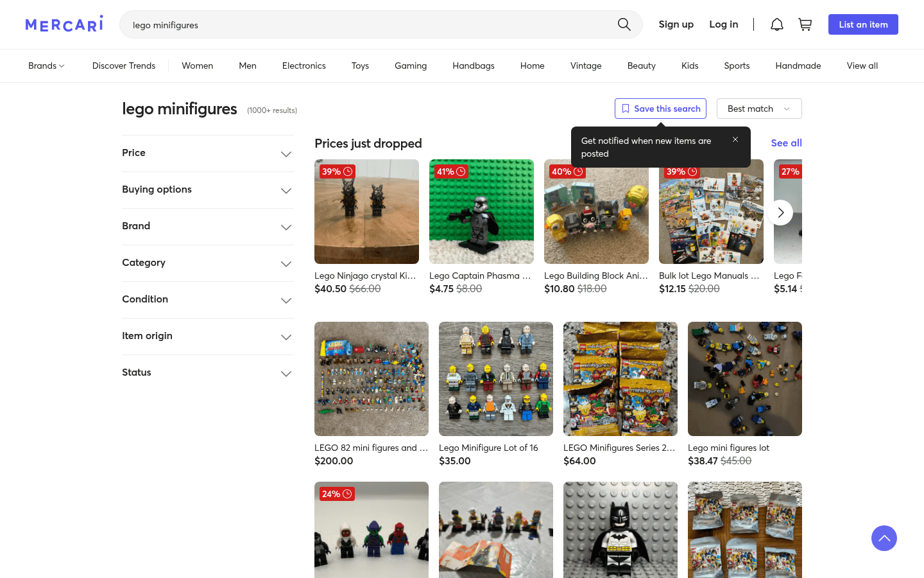The height and width of the screenshot is (578, 924).
Task: Click the 'Bulk lot Lego Manuals' title
Action: pyautogui.click(x=709, y=276)
